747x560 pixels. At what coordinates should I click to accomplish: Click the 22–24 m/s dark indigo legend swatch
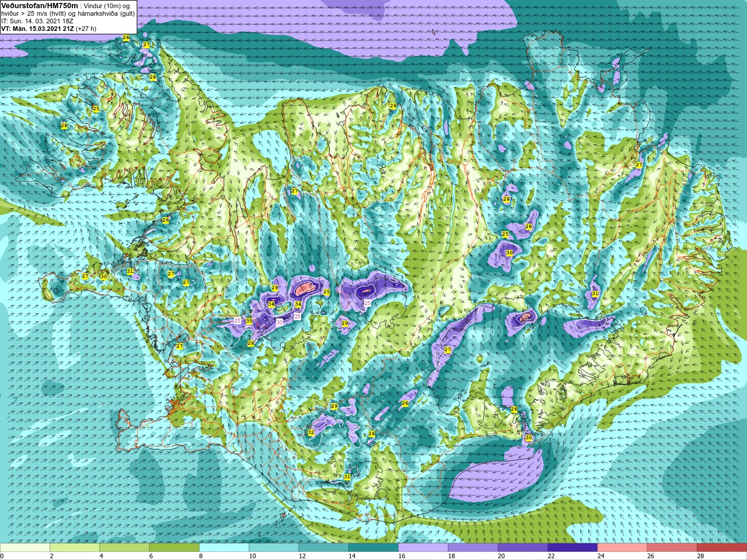click(x=572, y=548)
